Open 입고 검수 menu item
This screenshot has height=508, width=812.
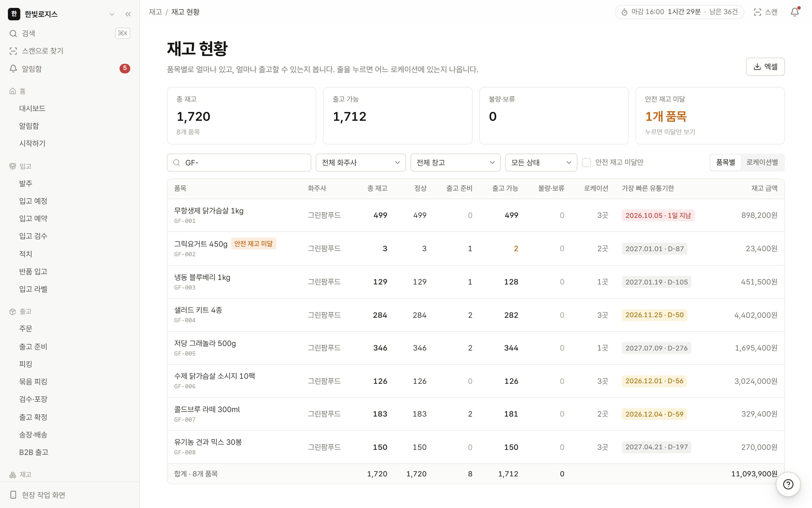(33, 236)
